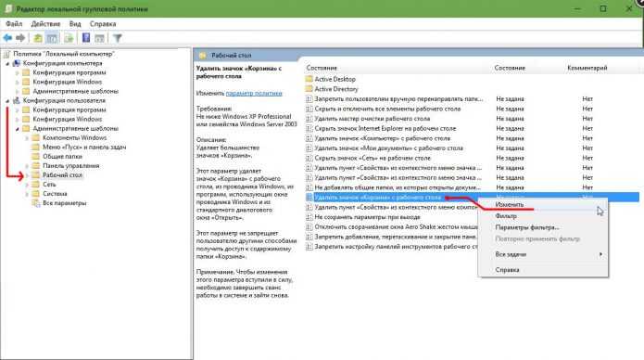Screen dimensions: 644x360
Task: Collapse the Конфигурация пользователя node
Action: [x=7, y=101]
